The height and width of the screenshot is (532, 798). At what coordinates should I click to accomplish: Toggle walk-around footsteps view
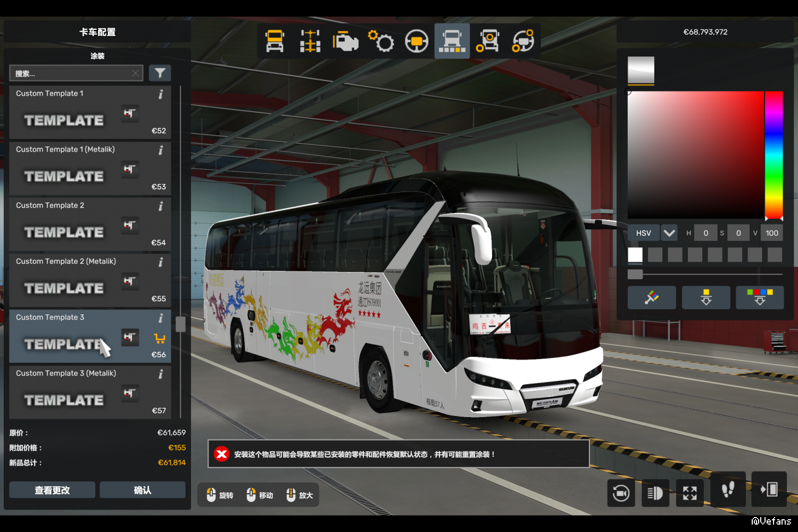pos(727,490)
